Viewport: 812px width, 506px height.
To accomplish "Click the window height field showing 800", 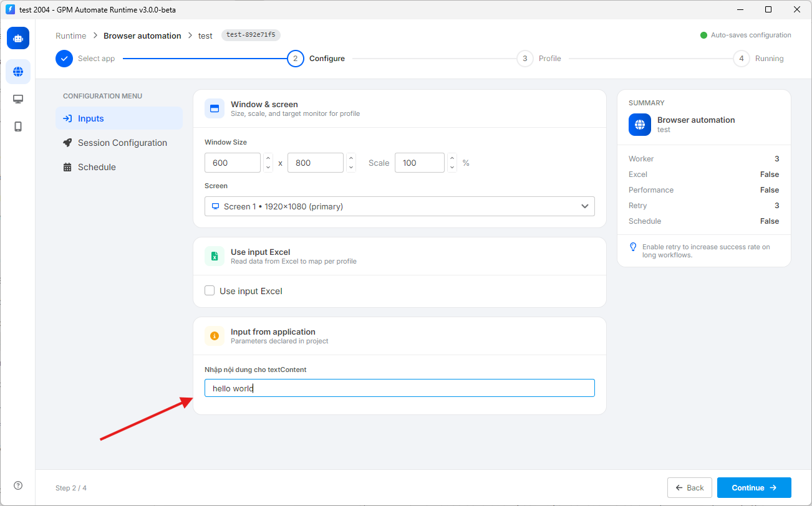I will [x=316, y=163].
